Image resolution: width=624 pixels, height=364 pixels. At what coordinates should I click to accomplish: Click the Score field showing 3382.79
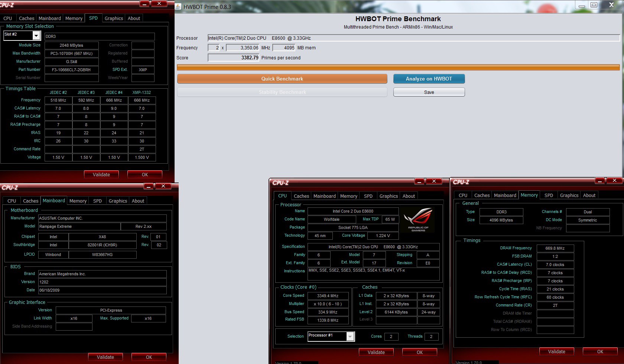coord(233,58)
